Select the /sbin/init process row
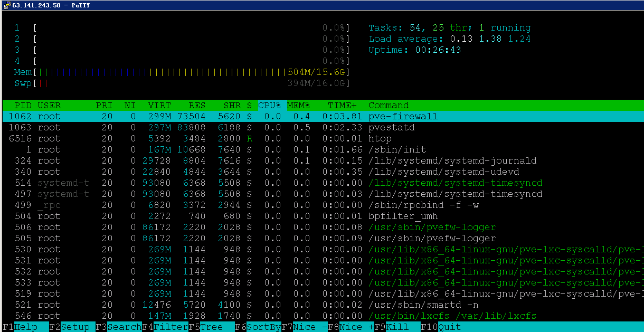644x332 pixels. pyautogui.click(x=322, y=149)
